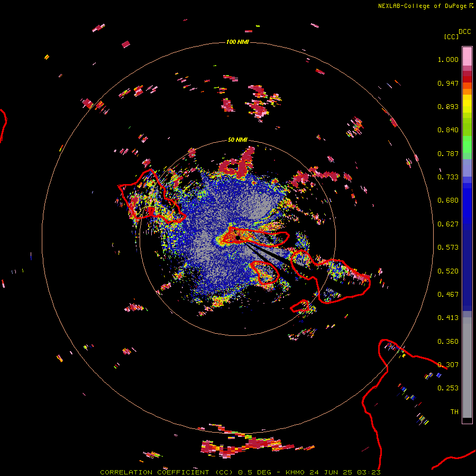Pick the yellow swatch beside 0.893
The height and width of the screenshot is (476, 476).
[x=467, y=106]
